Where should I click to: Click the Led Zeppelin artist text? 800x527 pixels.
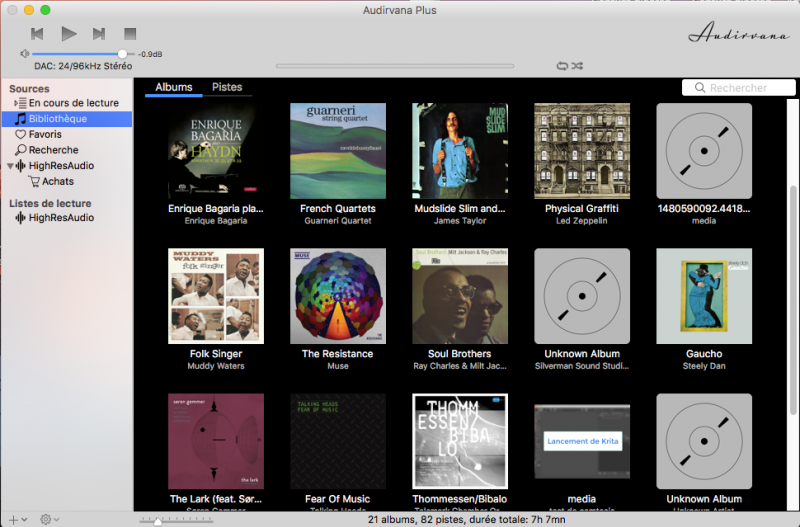tap(582, 221)
